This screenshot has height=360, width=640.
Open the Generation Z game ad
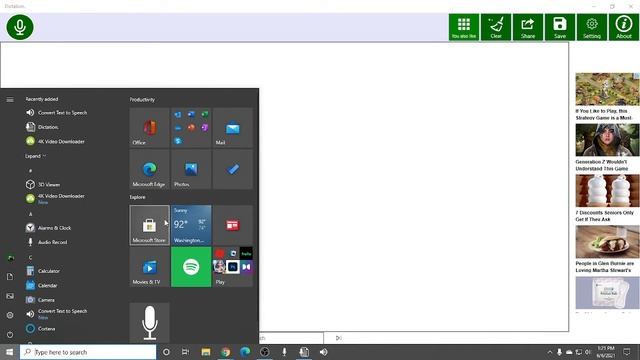tap(607, 140)
